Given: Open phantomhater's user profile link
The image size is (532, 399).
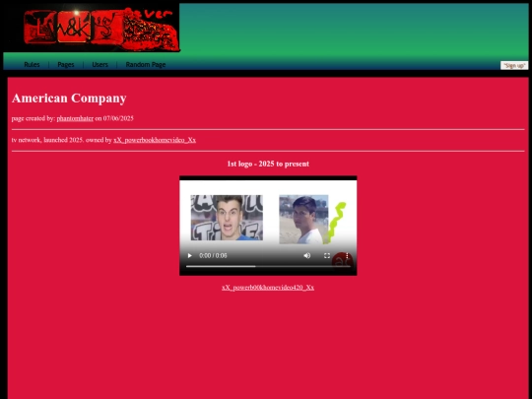Looking at the screenshot, I should tap(75, 118).
